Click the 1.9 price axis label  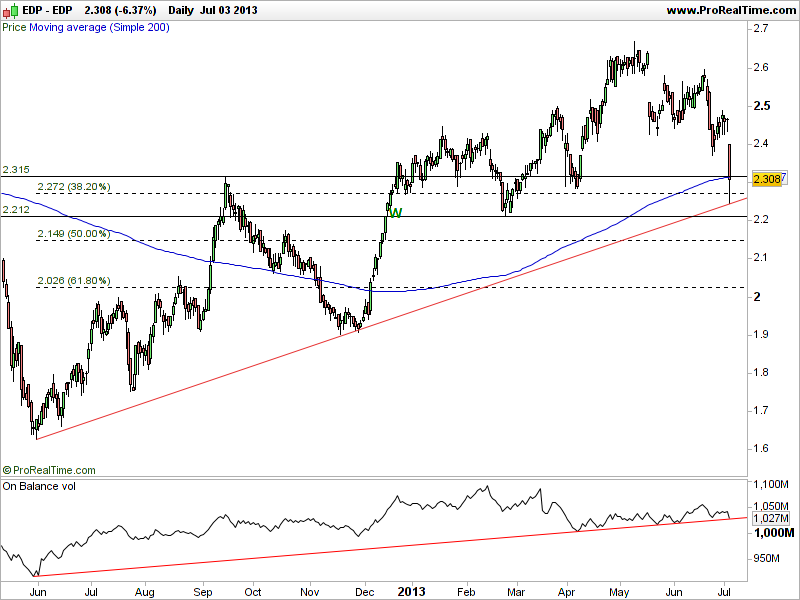761,334
